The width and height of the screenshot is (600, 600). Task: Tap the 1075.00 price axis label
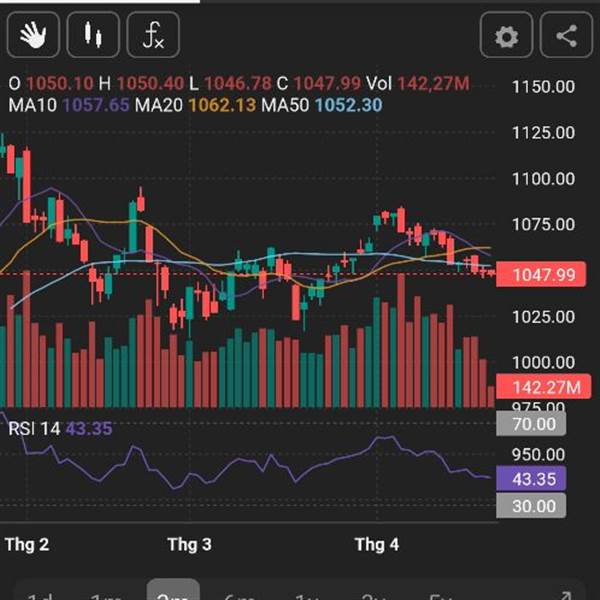[543, 224]
